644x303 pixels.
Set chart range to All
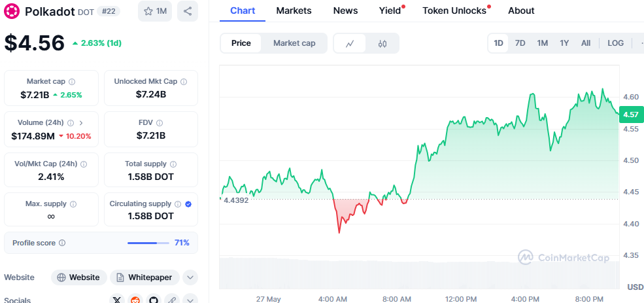click(x=586, y=43)
